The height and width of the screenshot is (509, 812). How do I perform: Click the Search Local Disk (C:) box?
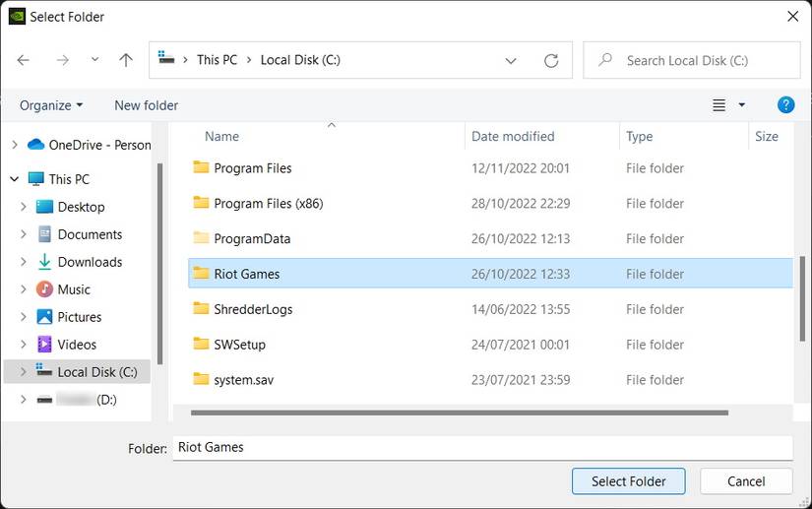click(x=699, y=60)
